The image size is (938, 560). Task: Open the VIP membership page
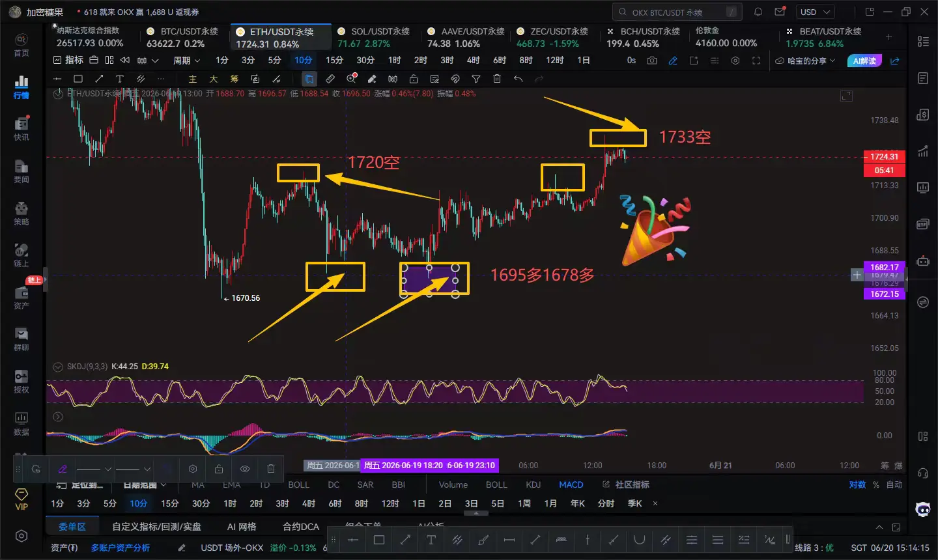click(21, 499)
